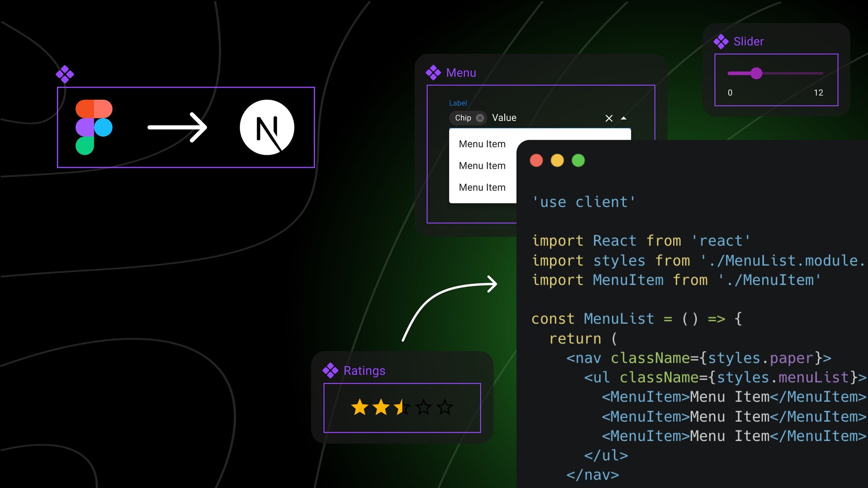Click the purple slider handle

757,74
